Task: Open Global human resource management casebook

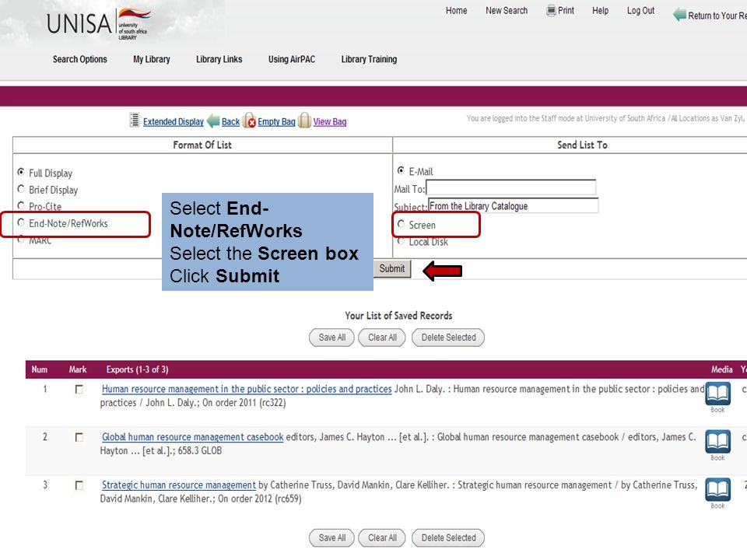Action: coord(192,437)
